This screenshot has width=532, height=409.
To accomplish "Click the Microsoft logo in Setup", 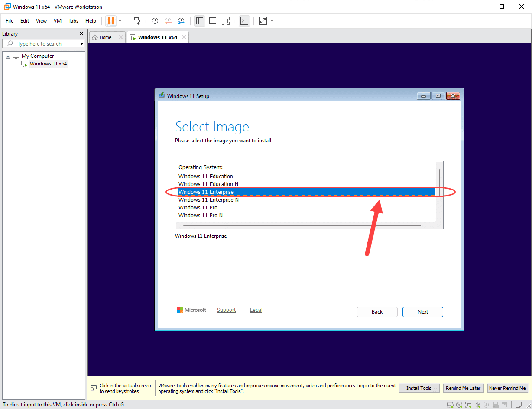I will click(191, 310).
